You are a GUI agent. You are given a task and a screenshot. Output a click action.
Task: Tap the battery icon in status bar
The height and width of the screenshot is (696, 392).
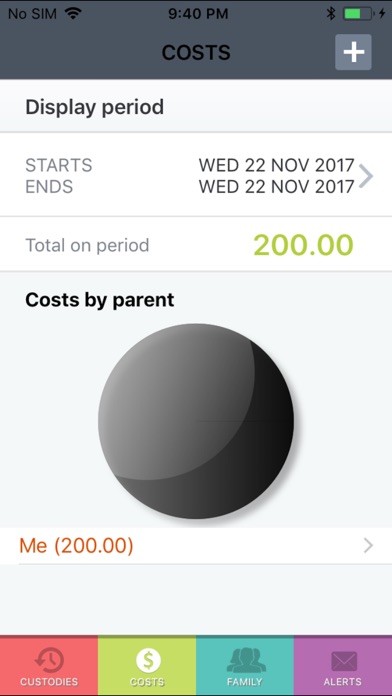[x=358, y=14]
